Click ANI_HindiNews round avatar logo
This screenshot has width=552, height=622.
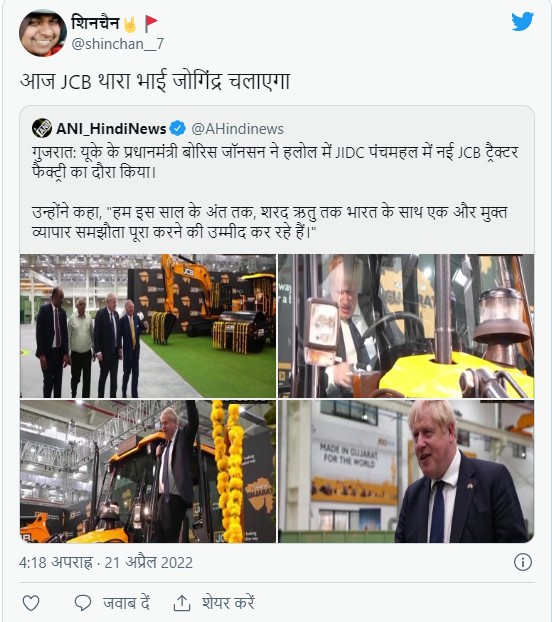(x=42, y=128)
